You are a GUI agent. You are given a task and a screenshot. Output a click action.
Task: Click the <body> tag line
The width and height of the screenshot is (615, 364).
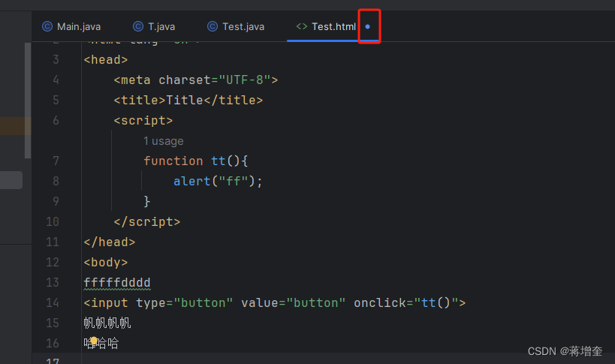coord(106,262)
